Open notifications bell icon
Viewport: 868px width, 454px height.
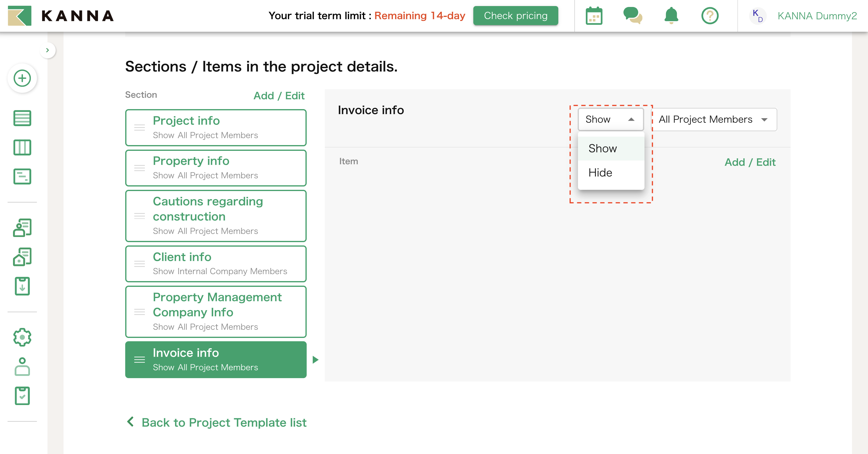[671, 16]
